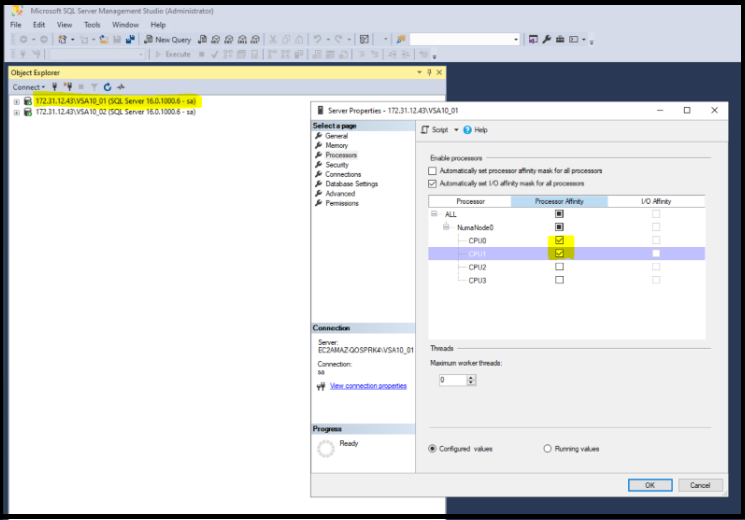Select the 172.31.12.43\VSA10_01 server row
Screen dimensions: 745x520
tap(115, 101)
